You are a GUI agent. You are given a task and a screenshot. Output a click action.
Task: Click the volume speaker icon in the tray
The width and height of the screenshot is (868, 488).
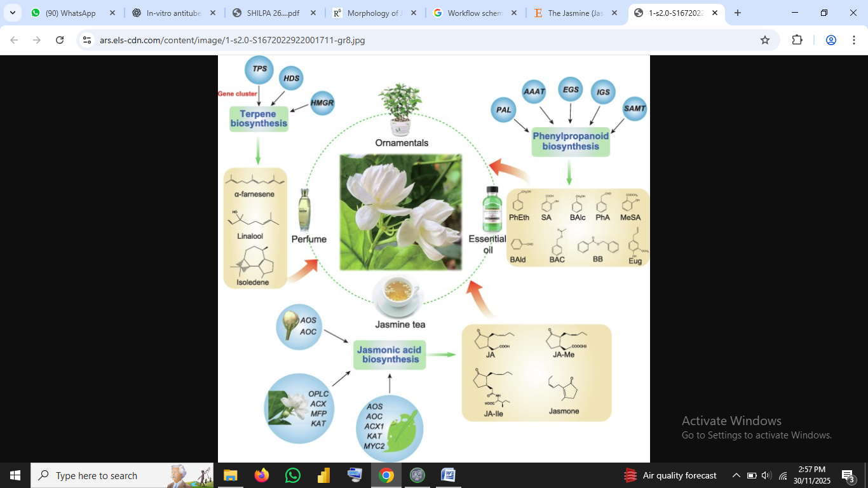pyautogui.click(x=766, y=475)
